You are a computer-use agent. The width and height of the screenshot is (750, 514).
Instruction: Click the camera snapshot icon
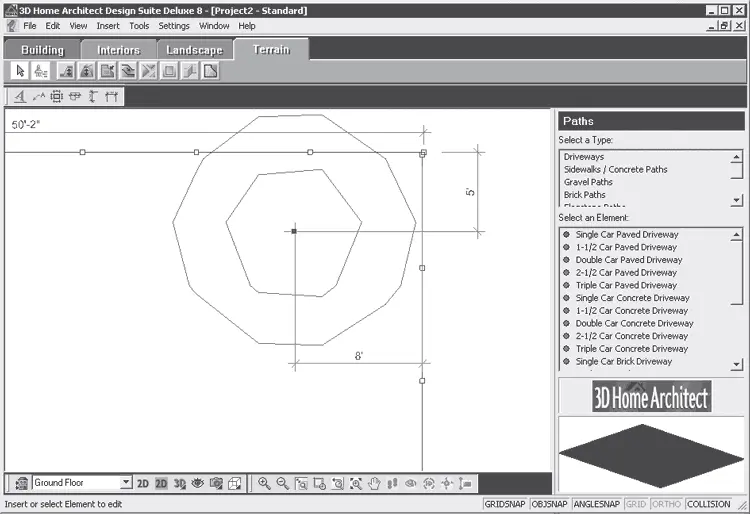(215, 483)
